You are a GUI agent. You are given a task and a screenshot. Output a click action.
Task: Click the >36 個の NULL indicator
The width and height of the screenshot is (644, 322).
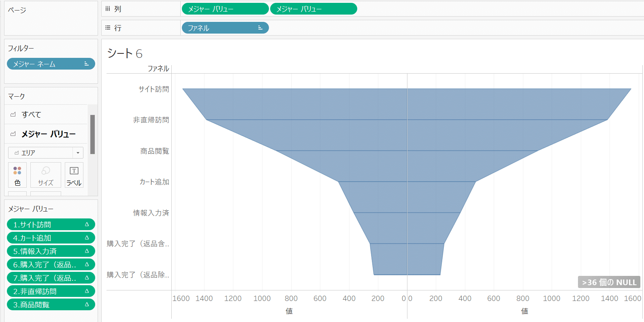point(609,282)
